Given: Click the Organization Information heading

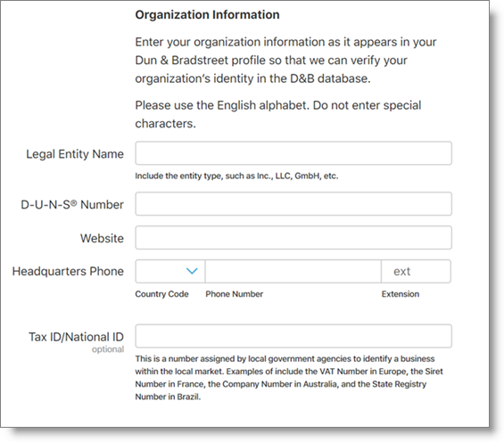Looking at the screenshot, I should pos(207,15).
